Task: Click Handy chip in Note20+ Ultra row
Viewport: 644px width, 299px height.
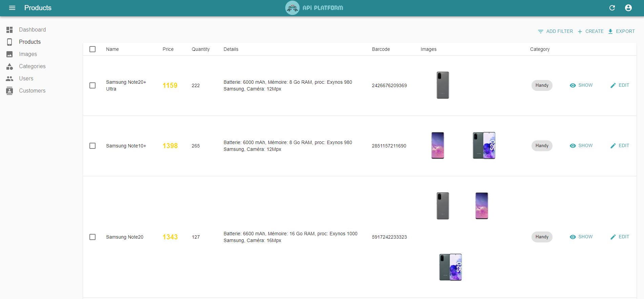Action: (x=542, y=85)
